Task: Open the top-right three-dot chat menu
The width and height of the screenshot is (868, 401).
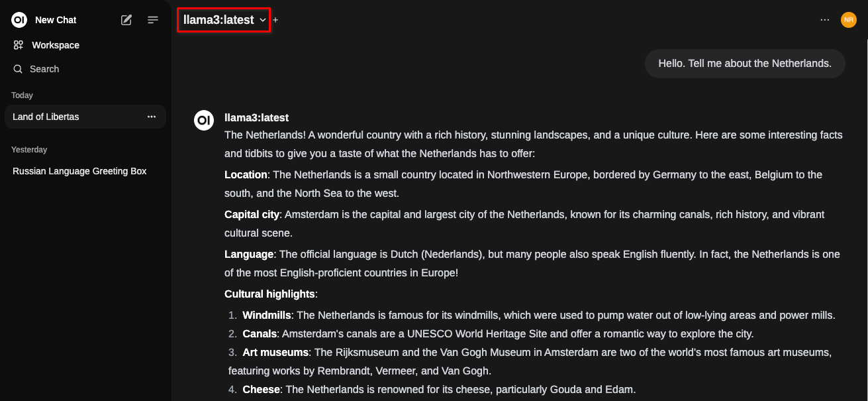Action: point(825,20)
